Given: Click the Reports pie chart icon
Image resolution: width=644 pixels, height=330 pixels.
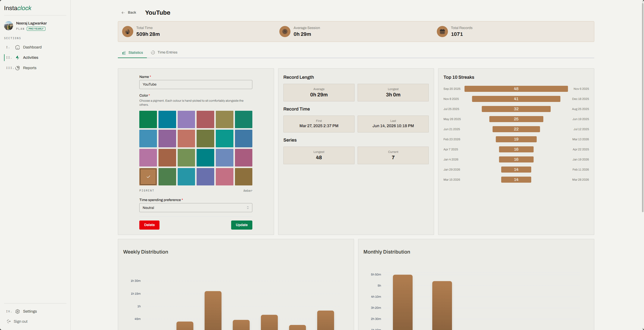Looking at the screenshot, I should tap(17, 68).
